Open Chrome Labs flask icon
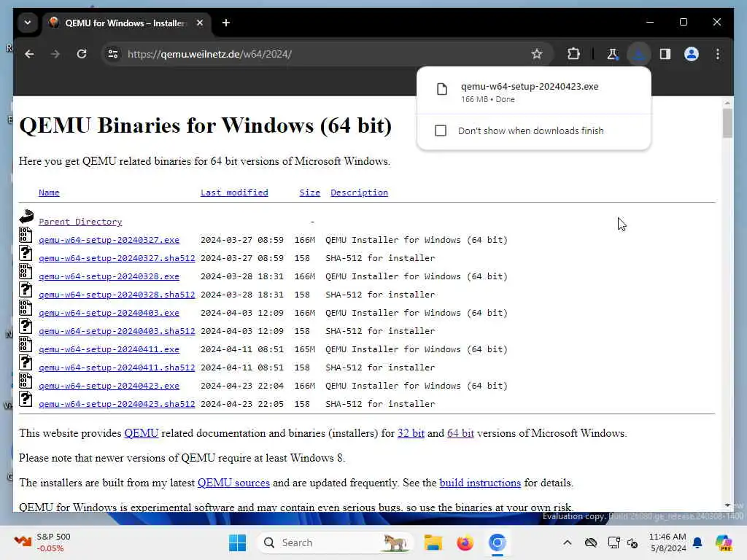Viewport: 747px width, 560px height. [613, 54]
